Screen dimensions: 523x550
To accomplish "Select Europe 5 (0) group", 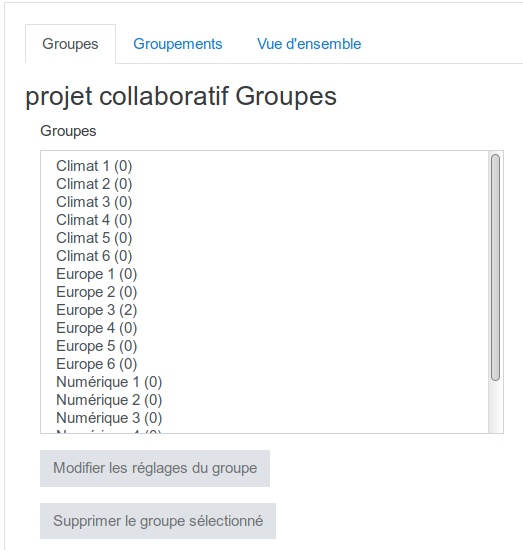I will 264,346.
